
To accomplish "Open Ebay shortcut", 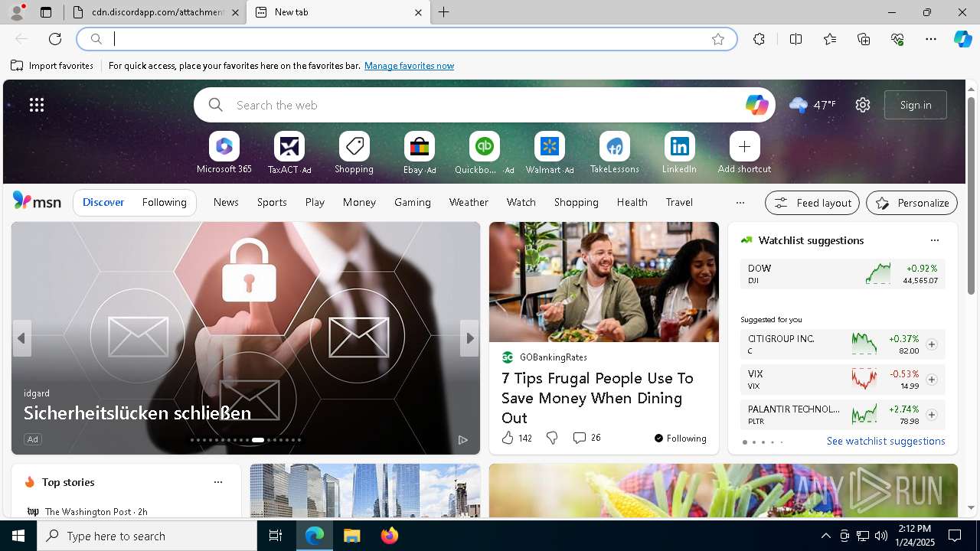I will [x=420, y=153].
